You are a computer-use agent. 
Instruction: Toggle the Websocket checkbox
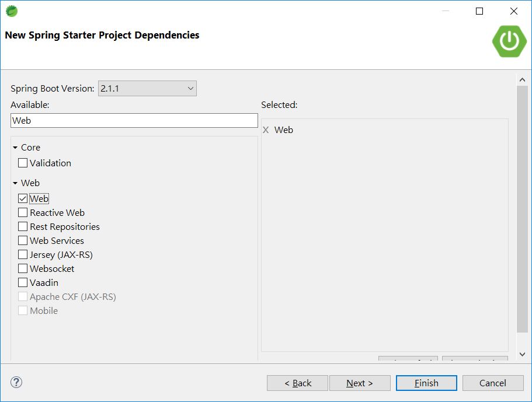coord(23,268)
